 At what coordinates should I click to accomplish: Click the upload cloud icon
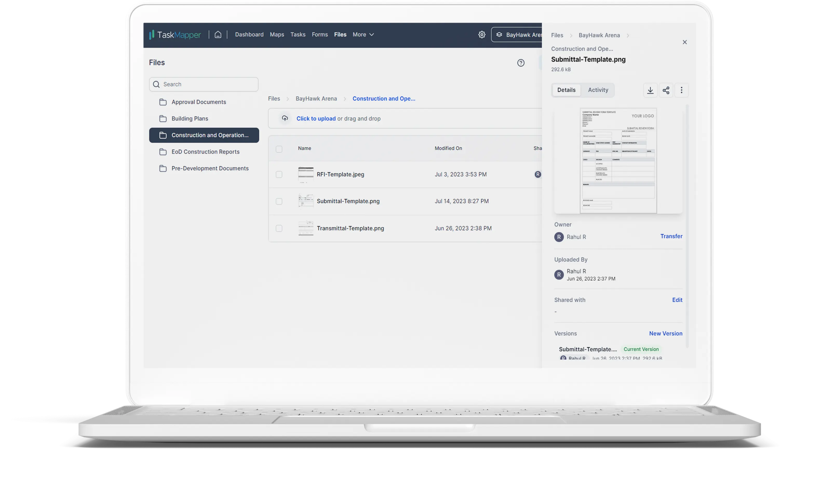point(285,118)
